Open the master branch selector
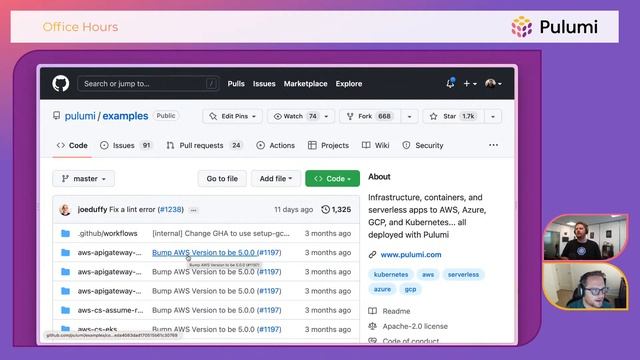 tap(84, 179)
